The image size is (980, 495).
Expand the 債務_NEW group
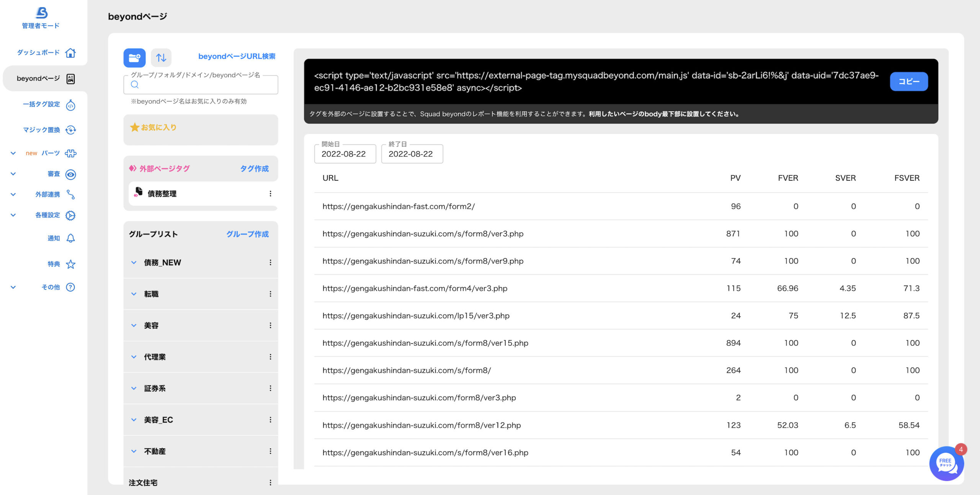pos(134,263)
